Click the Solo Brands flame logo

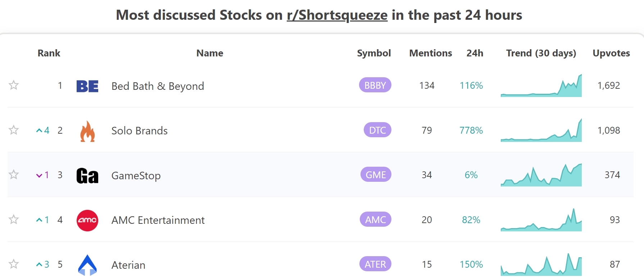(x=87, y=131)
